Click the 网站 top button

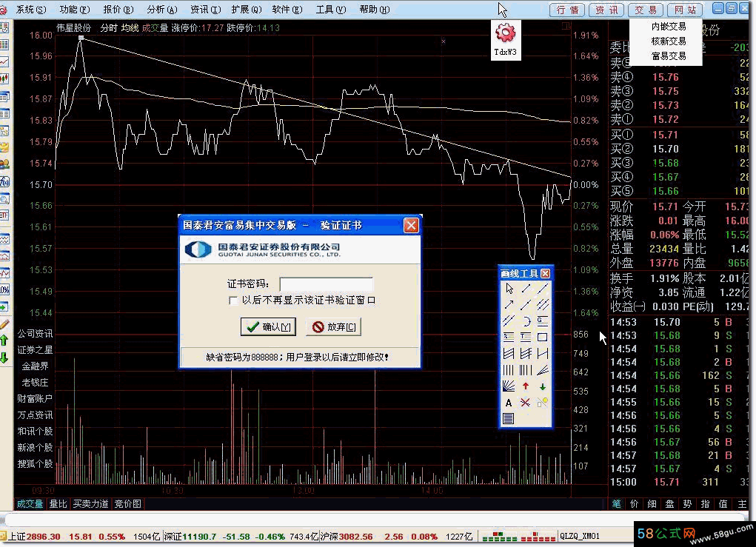click(x=685, y=10)
